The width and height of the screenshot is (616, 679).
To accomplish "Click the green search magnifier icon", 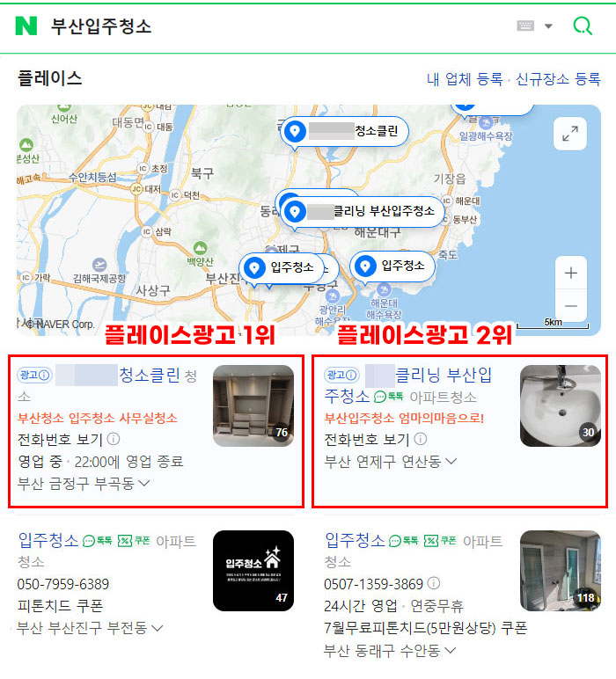I will (583, 26).
